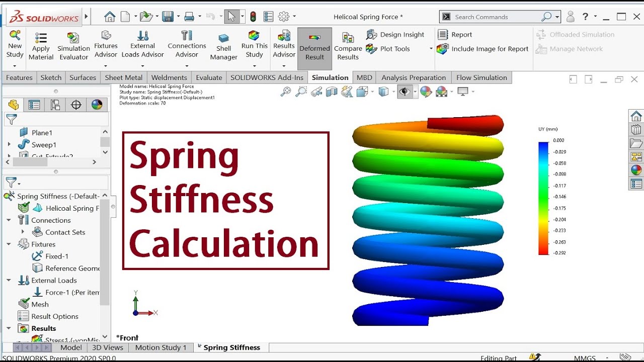644x362 pixels.
Task: Click Zoom to Fit icon
Action: (285, 92)
